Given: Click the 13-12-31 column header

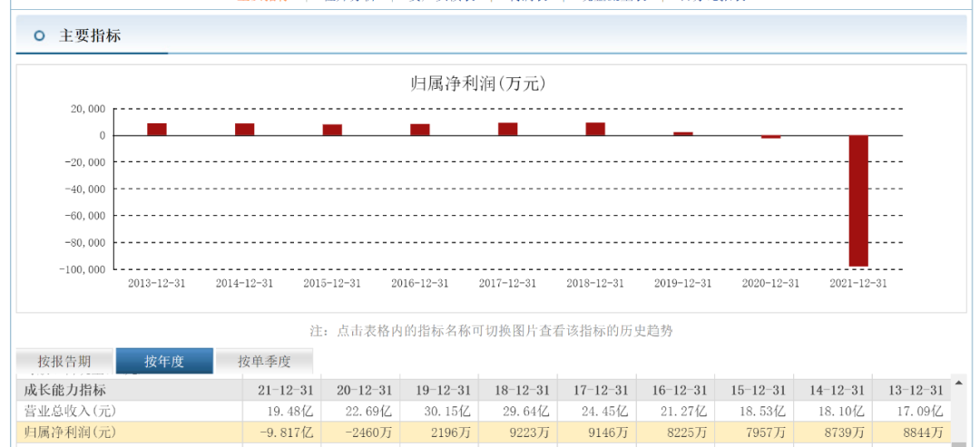Looking at the screenshot, I should click(915, 390).
